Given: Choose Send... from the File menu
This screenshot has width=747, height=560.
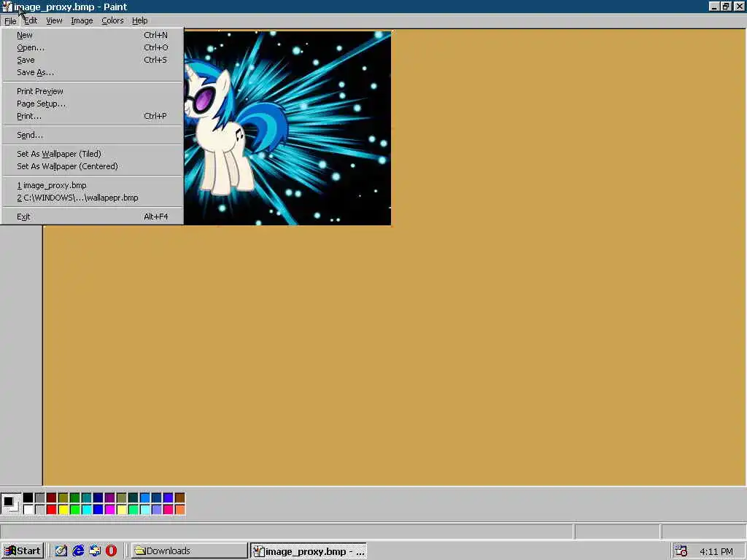Looking at the screenshot, I should click(x=92, y=135).
